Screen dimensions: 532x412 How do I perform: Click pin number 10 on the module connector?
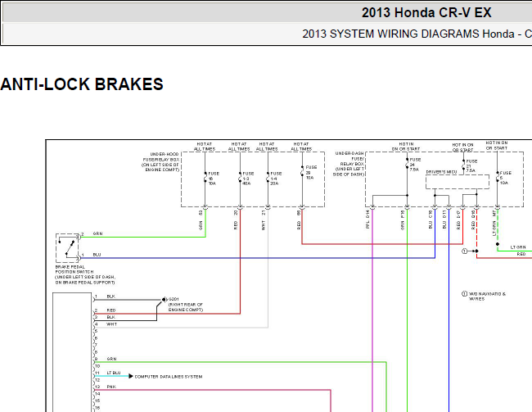(97, 366)
